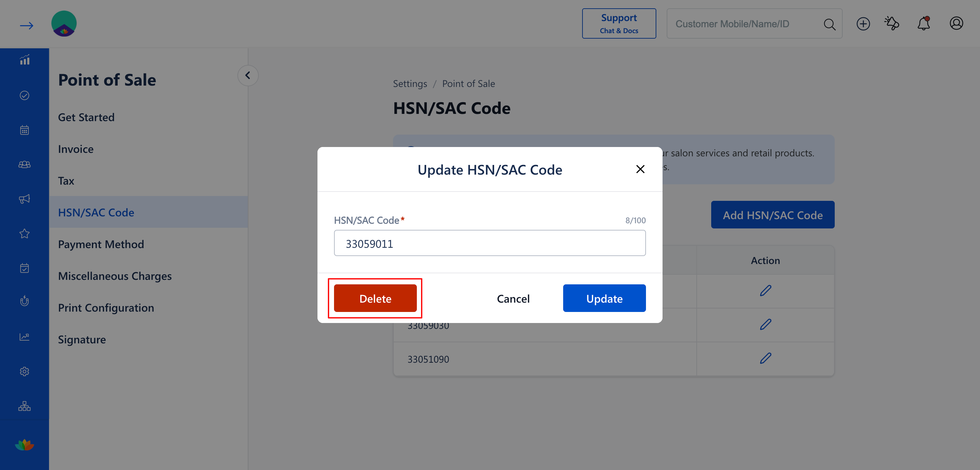Click the HSN/SAC Code input field

[490, 243]
